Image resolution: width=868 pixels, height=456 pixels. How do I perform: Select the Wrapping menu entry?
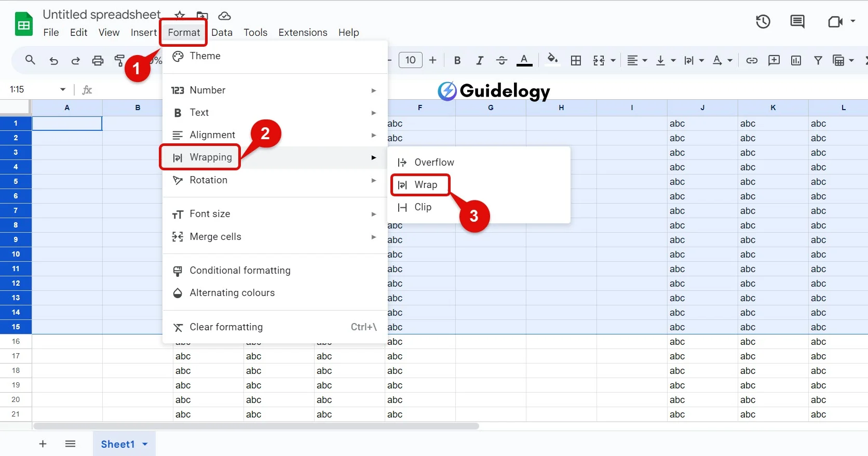(275, 157)
